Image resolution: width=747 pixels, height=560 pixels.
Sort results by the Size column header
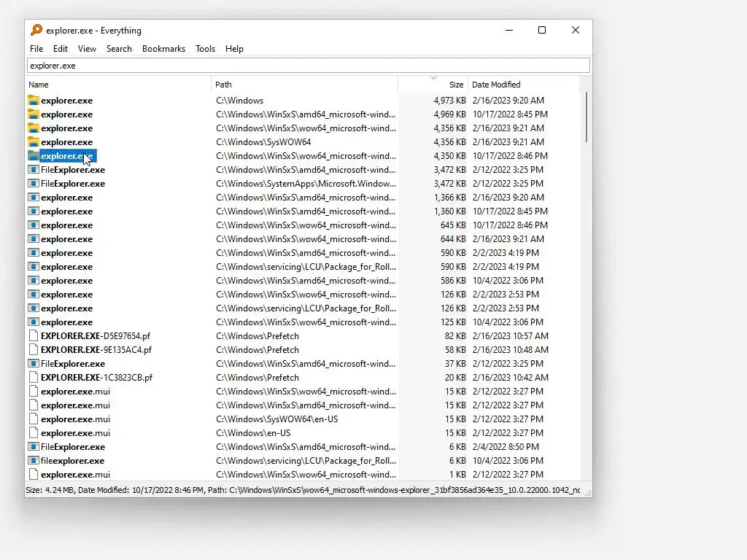(433, 85)
